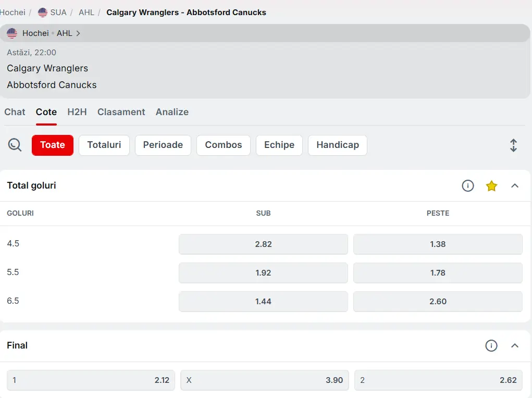Select the Toate filter
The width and height of the screenshot is (532, 398).
tap(53, 145)
